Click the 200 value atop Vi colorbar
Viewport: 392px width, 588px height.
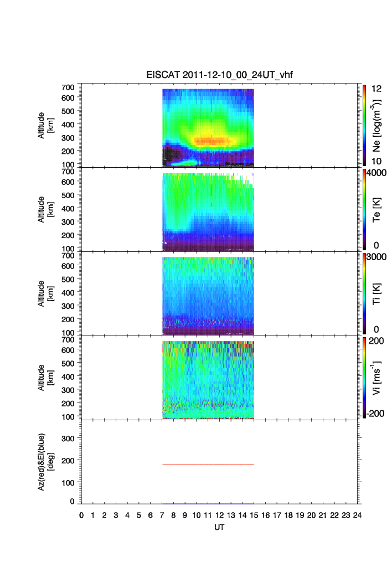376,341
